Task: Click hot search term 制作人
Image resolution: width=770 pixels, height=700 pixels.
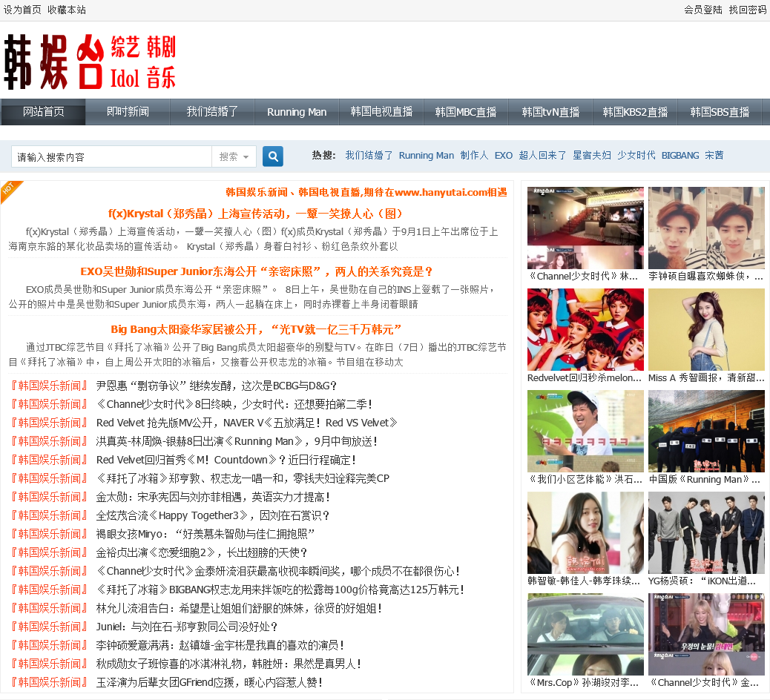Action: tap(474, 156)
